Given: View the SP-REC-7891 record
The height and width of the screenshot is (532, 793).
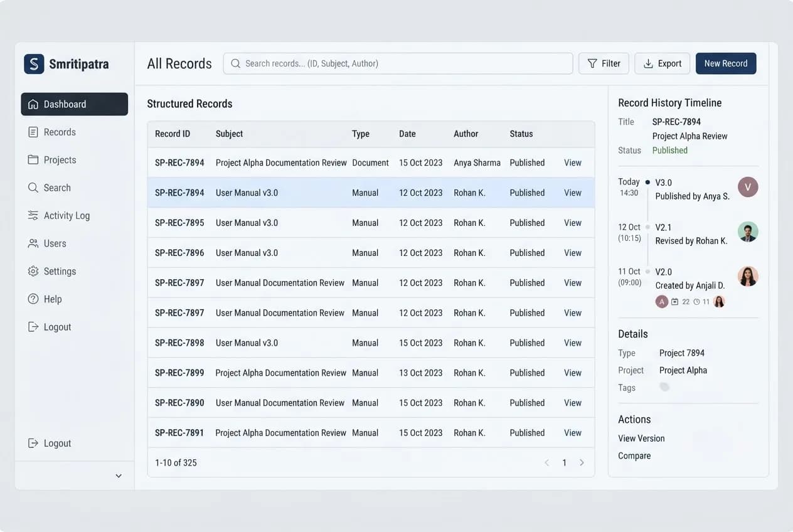Looking at the screenshot, I should pos(573,434).
